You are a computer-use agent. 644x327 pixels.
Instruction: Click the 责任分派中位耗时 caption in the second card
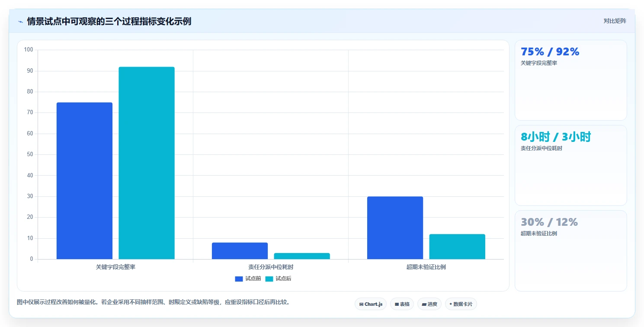pos(541,148)
